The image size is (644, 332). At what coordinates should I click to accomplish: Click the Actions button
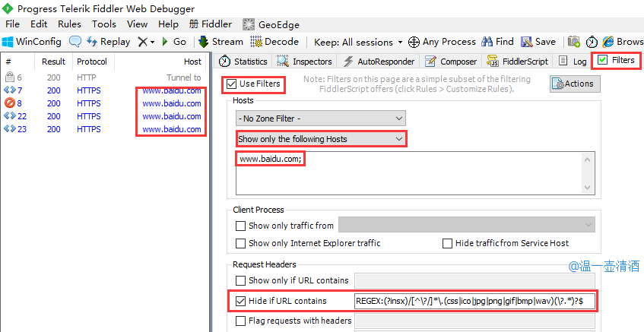(x=574, y=84)
